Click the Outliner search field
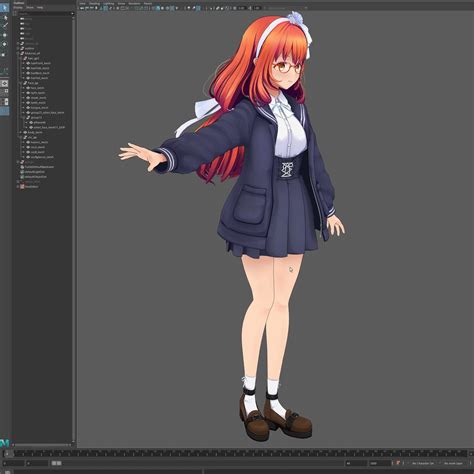Image resolution: width=474 pixels, height=474 pixels. [46, 14]
